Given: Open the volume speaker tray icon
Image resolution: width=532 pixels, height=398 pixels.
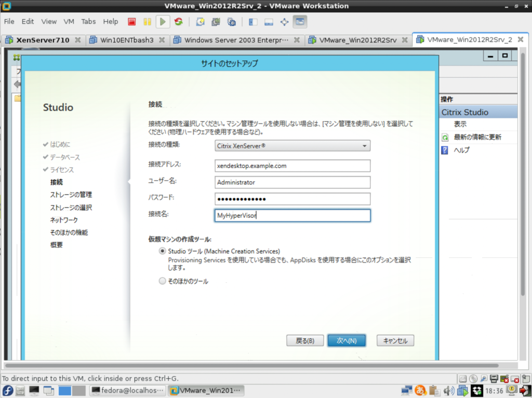Looking at the screenshot, I should pyautogui.click(x=448, y=391).
